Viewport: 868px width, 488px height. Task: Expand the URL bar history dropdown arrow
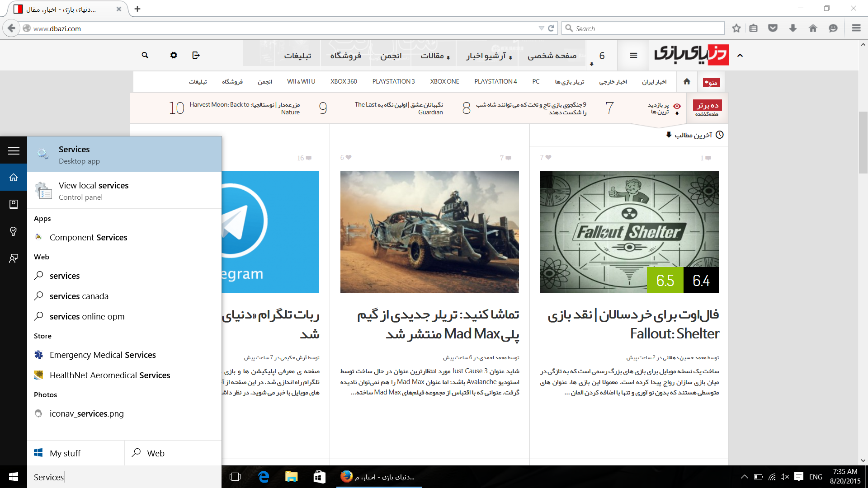point(541,28)
